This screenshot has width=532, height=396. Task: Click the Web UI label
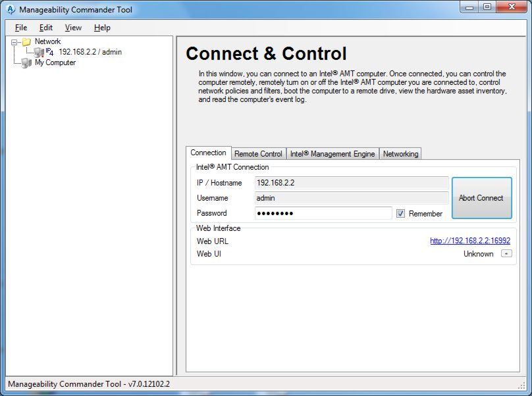click(x=209, y=254)
